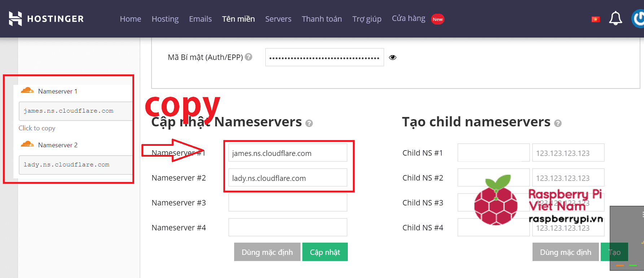Go to the Hosting menu item

[x=165, y=19]
